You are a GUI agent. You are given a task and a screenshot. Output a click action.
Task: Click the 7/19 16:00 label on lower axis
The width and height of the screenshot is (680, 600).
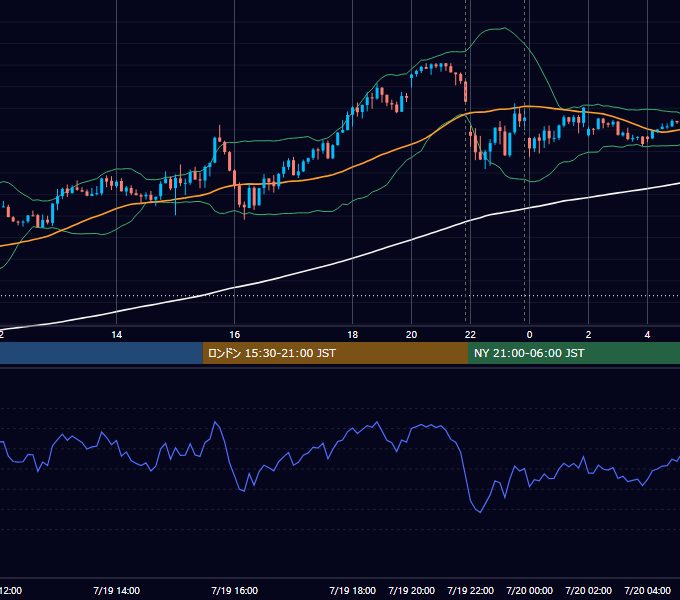[235, 590]
